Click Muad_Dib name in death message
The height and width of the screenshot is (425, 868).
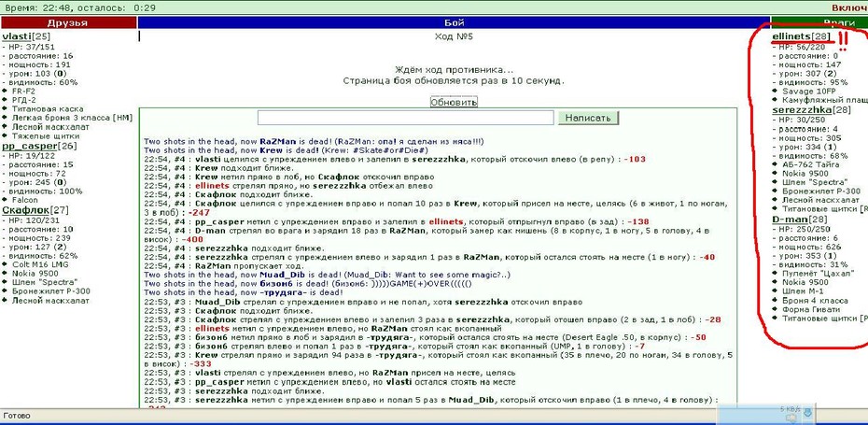(x=281, y=276)
